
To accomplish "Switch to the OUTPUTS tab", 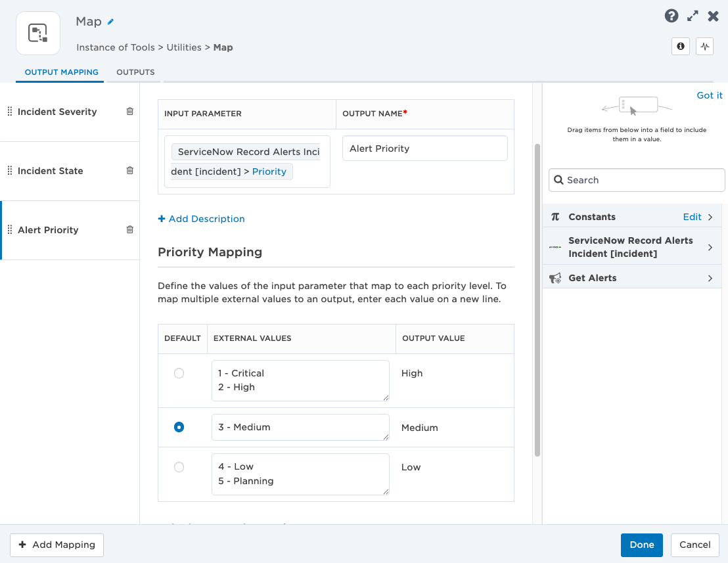I will (x=135, y=72).
